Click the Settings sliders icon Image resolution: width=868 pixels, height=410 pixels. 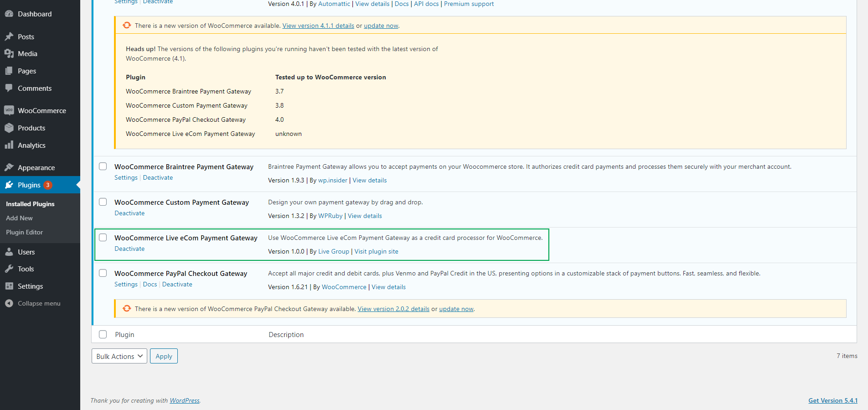(9, 286)
